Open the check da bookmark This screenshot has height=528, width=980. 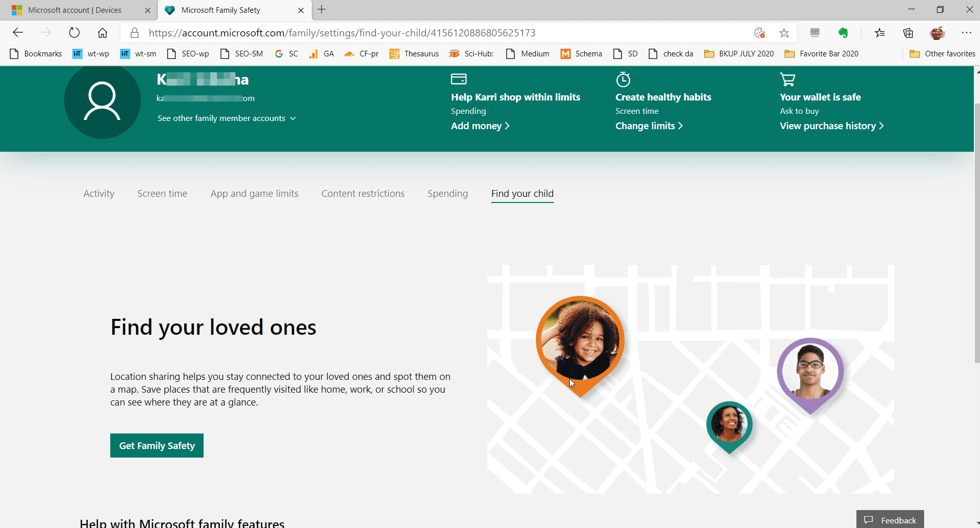[671, 54]
